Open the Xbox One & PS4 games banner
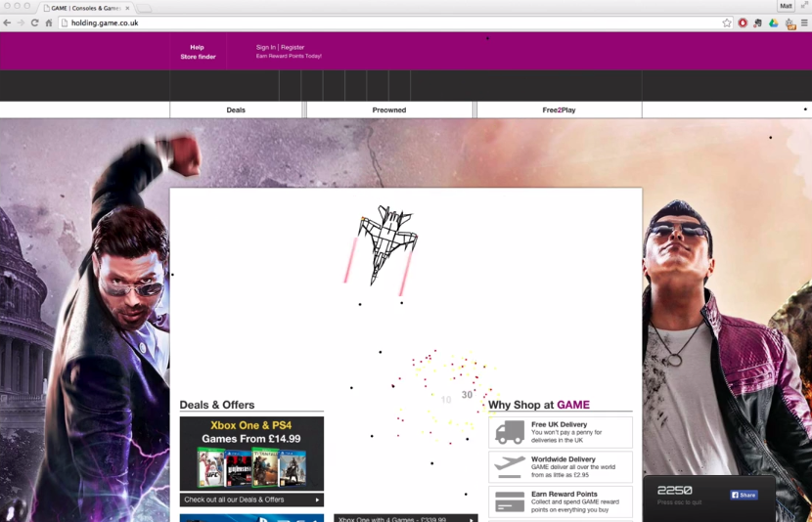This screenshot has height=522, width=812. pos(251,454)
